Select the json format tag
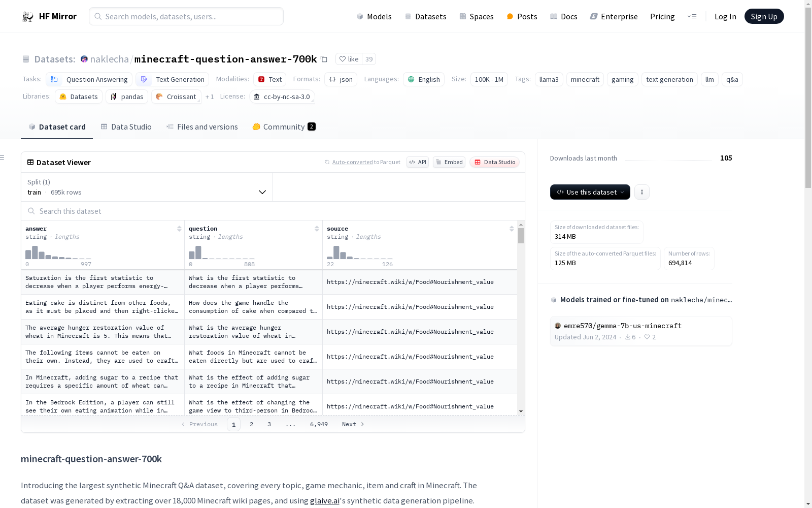This screenshot has width=812, height=508. coord(341,79)
